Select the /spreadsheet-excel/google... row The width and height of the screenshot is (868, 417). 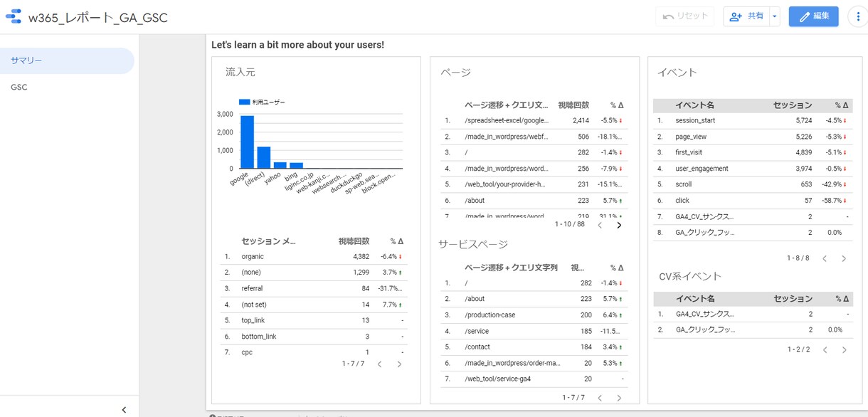(x=534, y=121)
